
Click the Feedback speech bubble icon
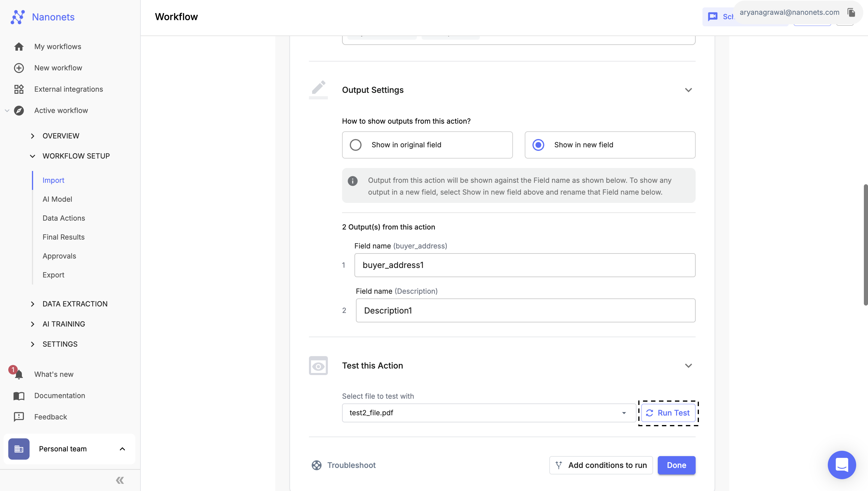[x=19, y=417]
